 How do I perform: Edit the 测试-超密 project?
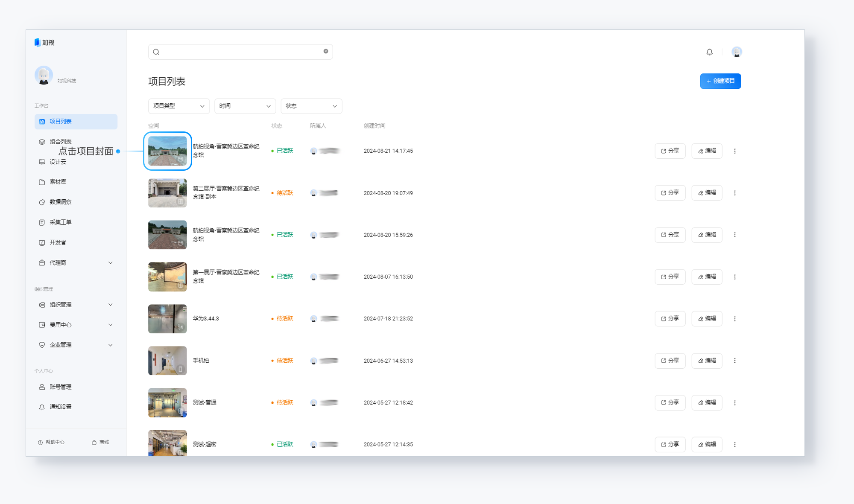pyautogui.click(x=707, y=445)
